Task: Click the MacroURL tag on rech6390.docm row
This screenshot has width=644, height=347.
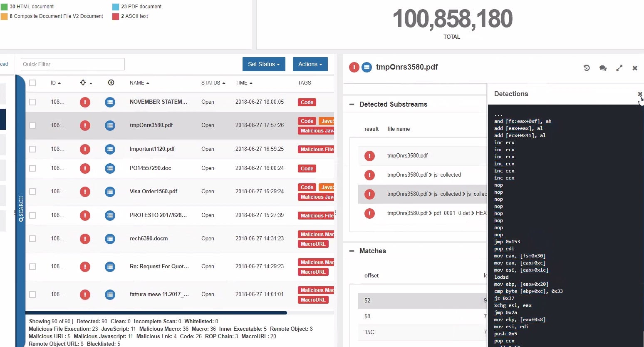Action: [313, 244]
